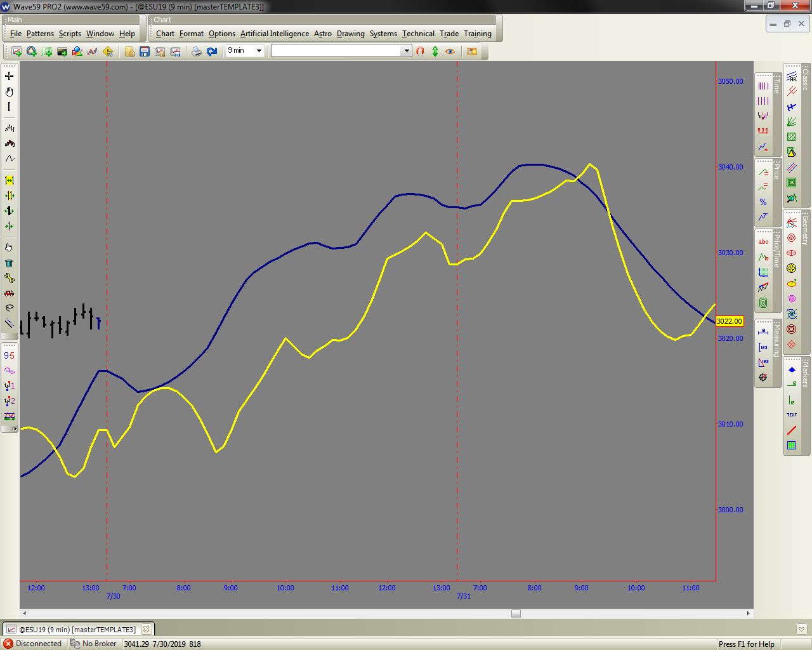Image resolution: width=812 pixels, height=650 pixels.
Task: Select the green concentric squares Classic tool
Action: pos(792,183)
